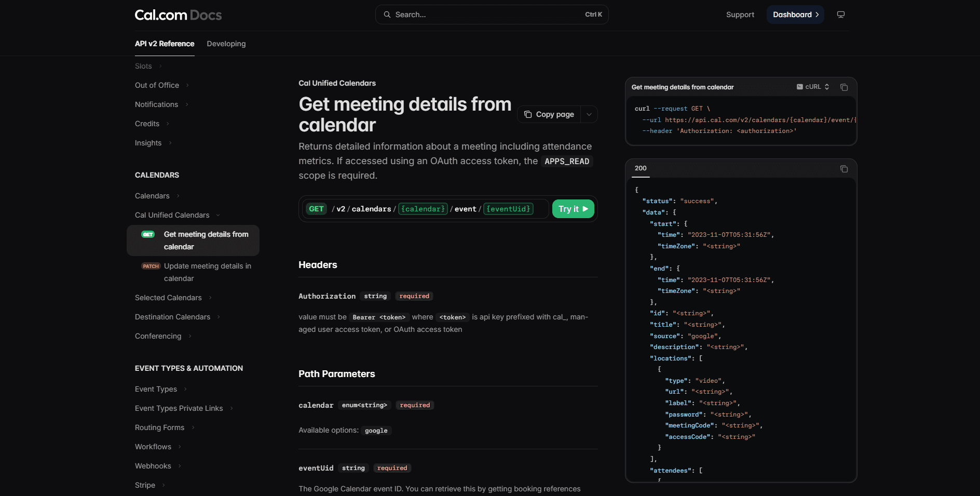This screenshot has width=980, height=496.
Task: Click Copy page button
Action: tap(549, 114)
